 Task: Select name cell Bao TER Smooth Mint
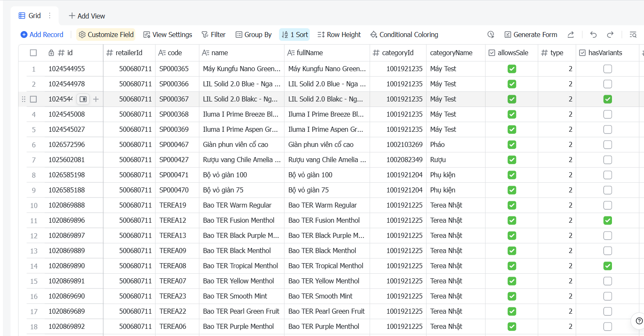(x=242, y=296)
